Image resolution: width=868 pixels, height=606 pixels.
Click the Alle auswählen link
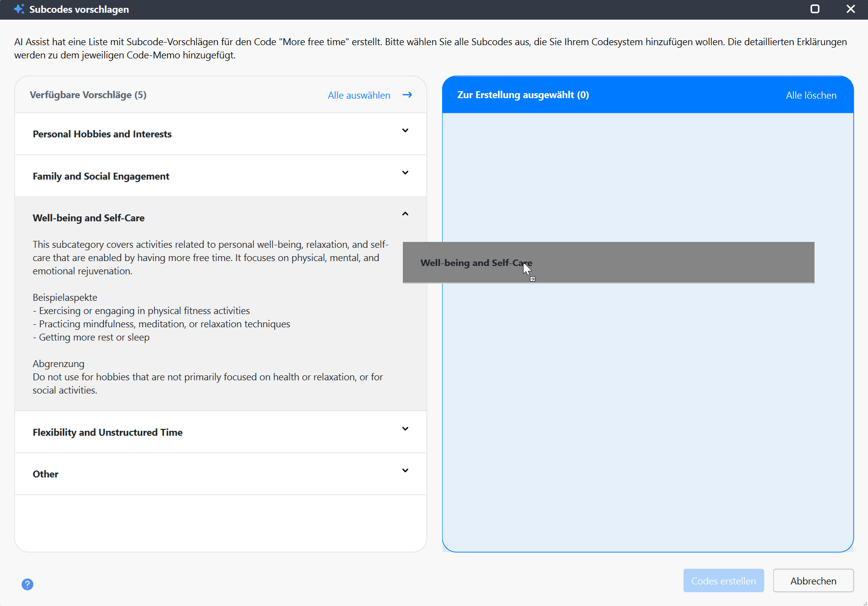[x=359, y=95]
